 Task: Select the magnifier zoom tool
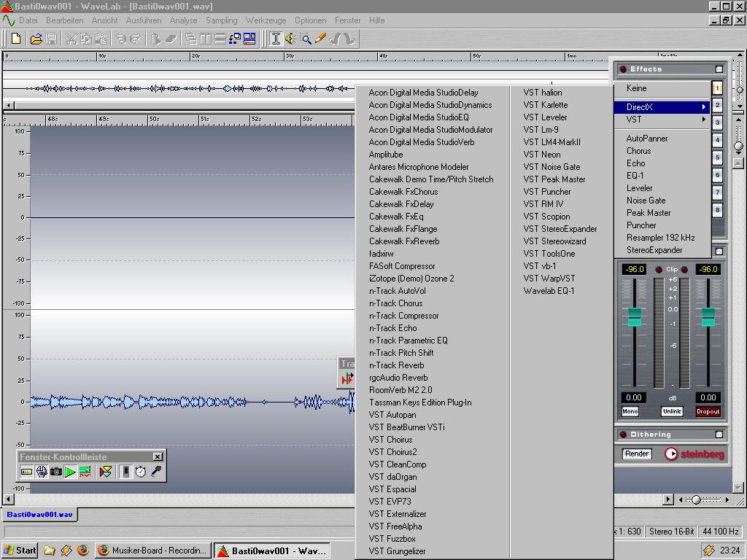306,39
